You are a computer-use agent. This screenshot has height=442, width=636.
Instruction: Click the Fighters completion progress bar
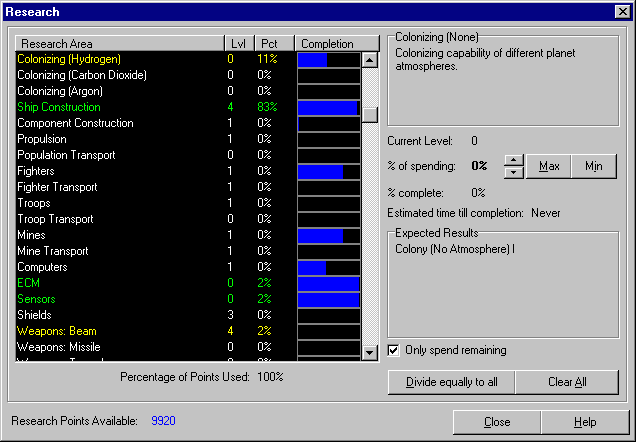(x=329, y=172)
